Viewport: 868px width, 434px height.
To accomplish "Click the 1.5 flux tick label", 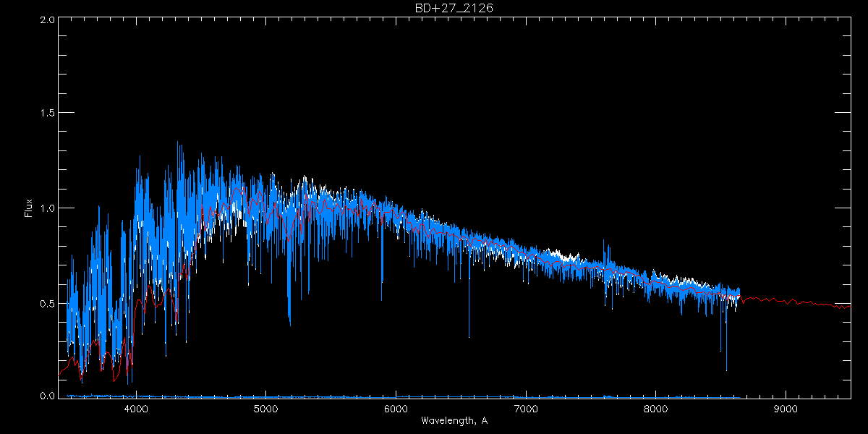I will pyautogui.click(x=47, y=114).
